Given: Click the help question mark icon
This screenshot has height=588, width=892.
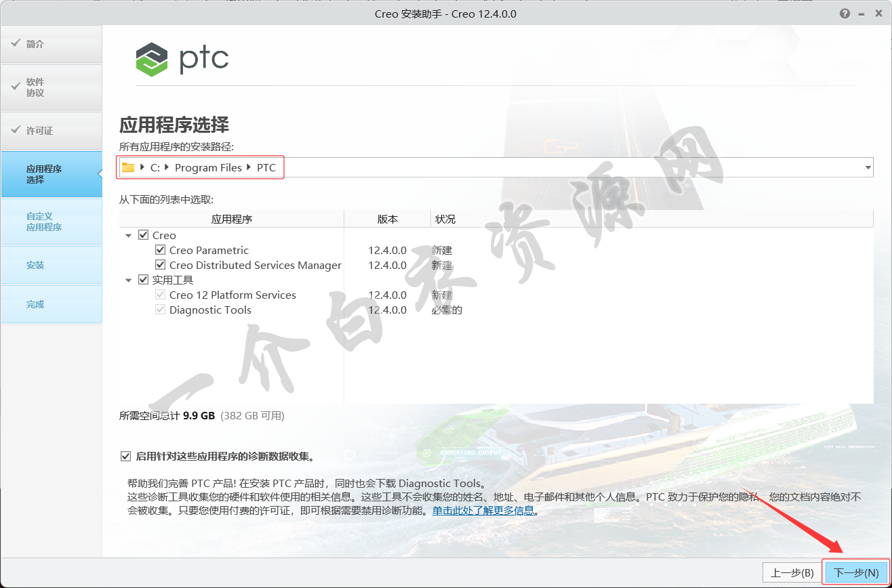Looking at the screenshot, I should (845, 14).
